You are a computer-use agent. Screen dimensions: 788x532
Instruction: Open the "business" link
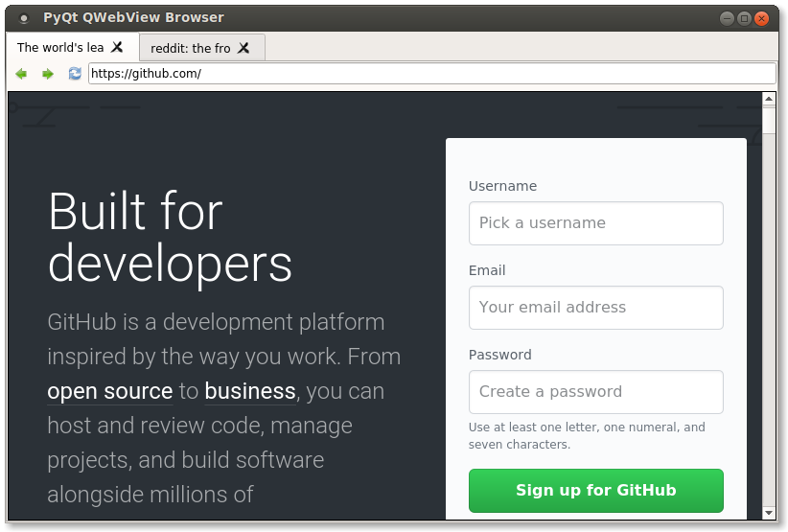(x=250, y=391)
